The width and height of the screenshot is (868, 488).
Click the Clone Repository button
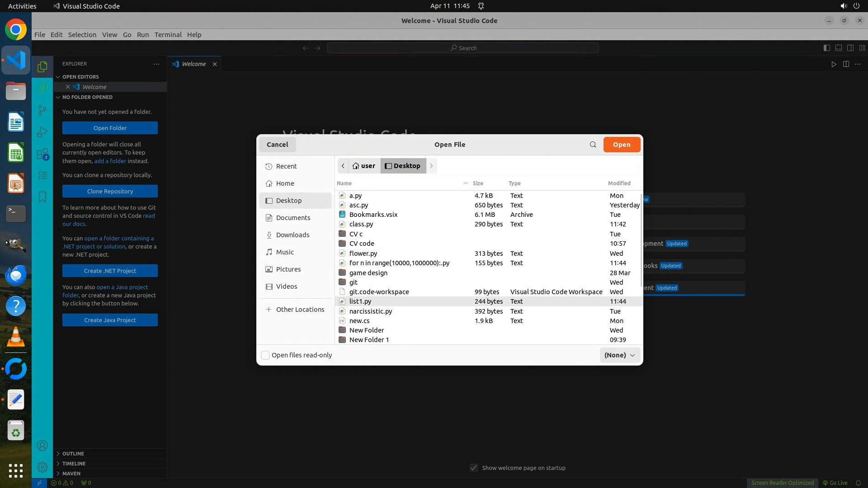click(110, 191)
